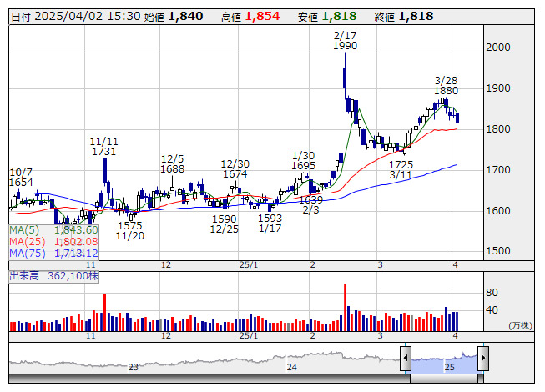The width and height of the screenshot is (545, 392).
Task: Click the tallest red volume bar in February
Action: (x=344, y=308)
